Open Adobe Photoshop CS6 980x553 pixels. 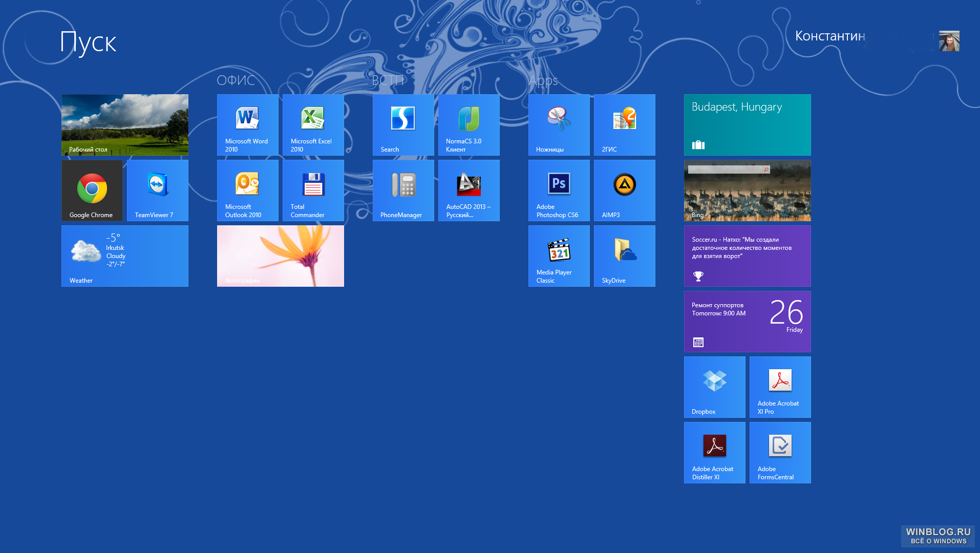[x=559, y=190]
